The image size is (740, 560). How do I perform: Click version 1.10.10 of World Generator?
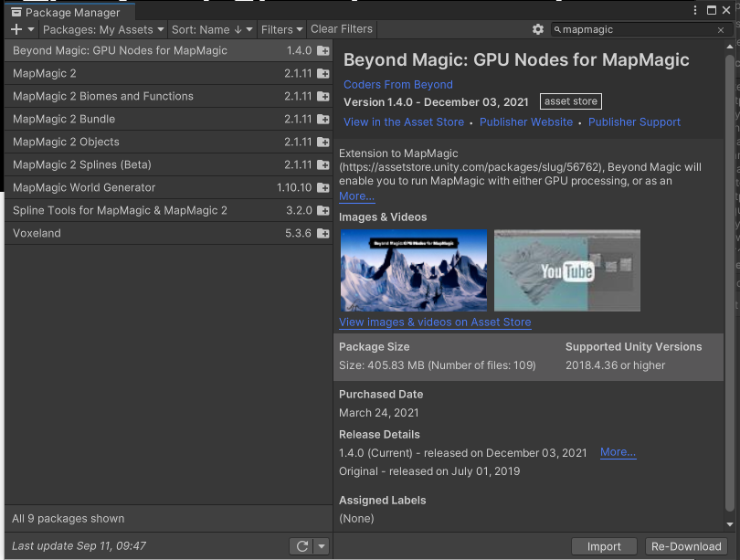(x=294, y=188)
